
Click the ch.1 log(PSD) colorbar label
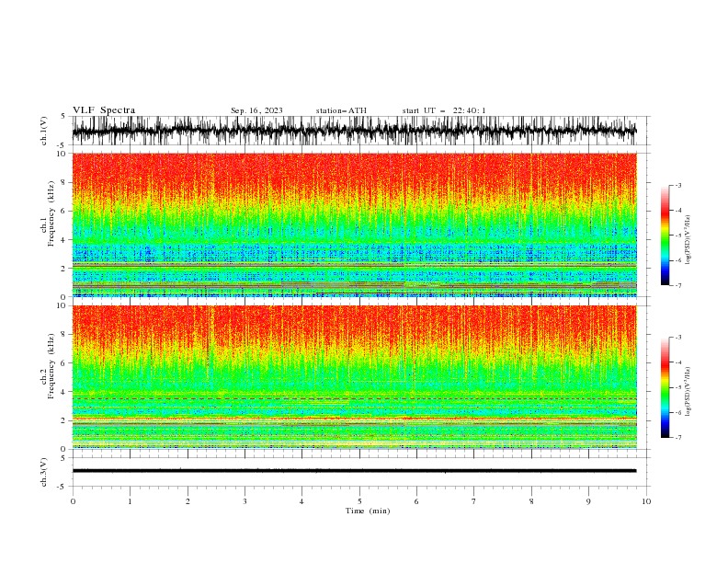click(x=688, y=240)
